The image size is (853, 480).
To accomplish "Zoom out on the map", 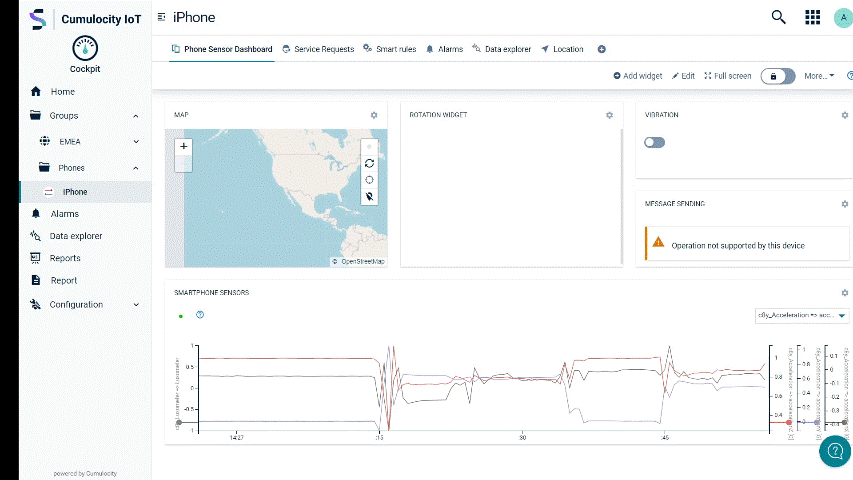I will pyautogui.click(x=183, y=163).
